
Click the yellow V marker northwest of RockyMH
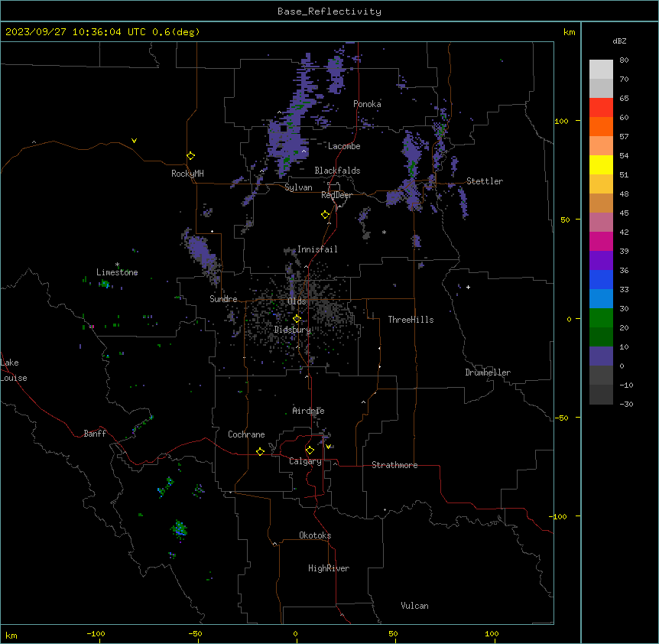tap(134, 141)
